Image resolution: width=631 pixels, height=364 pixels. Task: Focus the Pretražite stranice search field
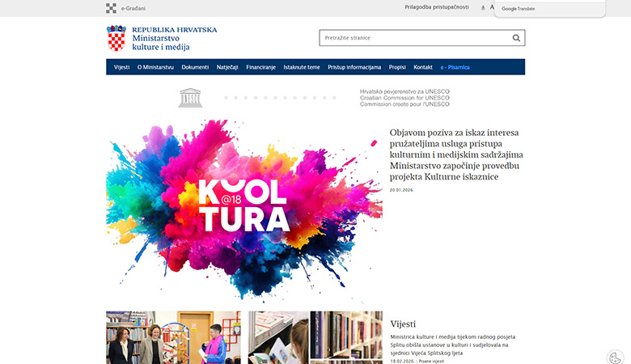click(x=414, y=38)
